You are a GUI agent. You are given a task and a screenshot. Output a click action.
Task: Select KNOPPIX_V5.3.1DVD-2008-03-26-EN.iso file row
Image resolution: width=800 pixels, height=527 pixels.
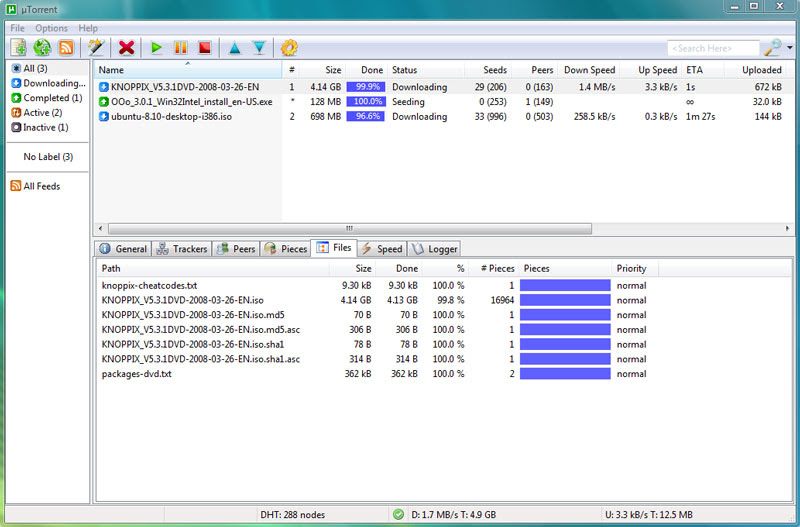click(x=444, y=300)
